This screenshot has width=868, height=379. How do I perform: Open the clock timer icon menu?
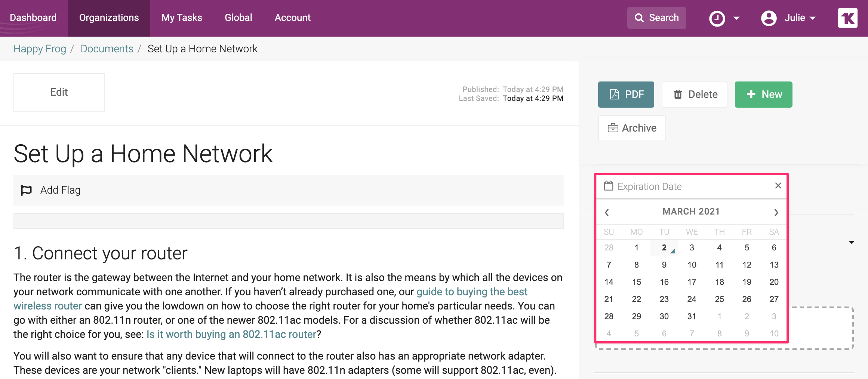coord(717,18)
